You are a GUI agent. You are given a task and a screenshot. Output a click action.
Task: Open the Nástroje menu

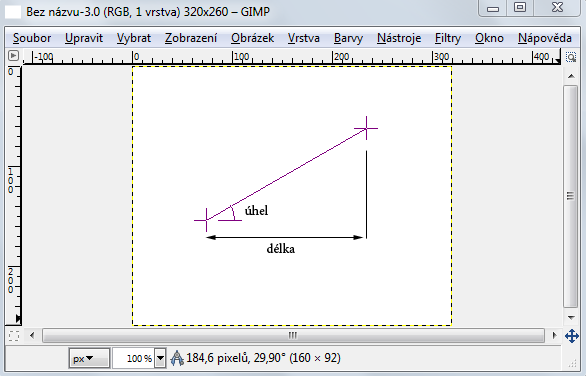tap(399, 38)
